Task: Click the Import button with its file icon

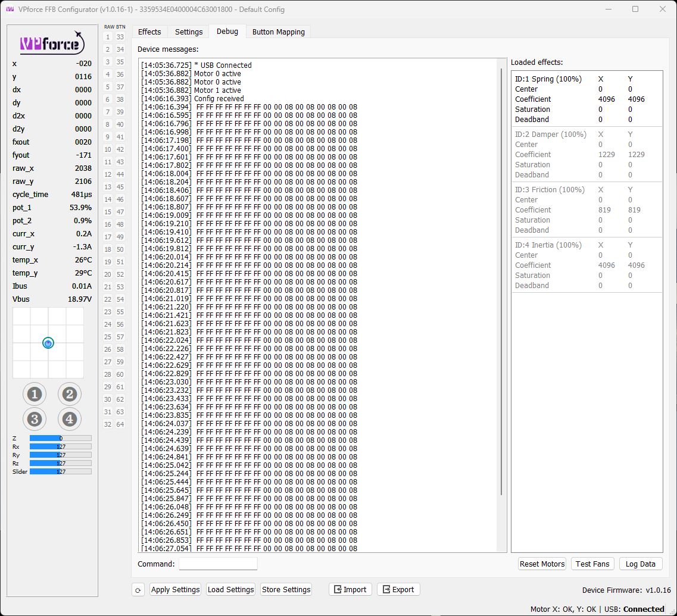Action: point(350,589)
